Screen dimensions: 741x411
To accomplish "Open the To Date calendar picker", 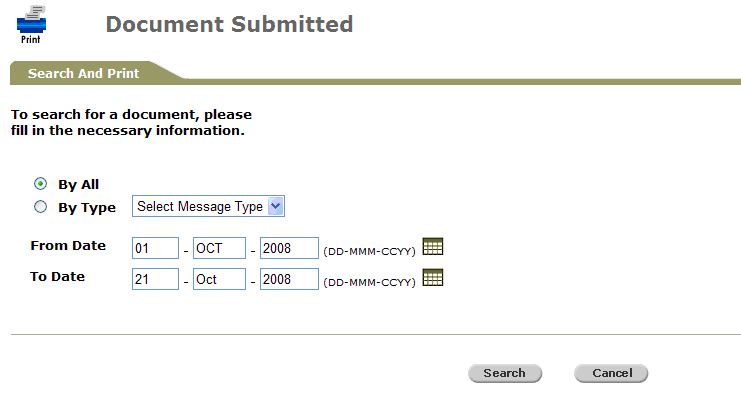I will (433, 278).
